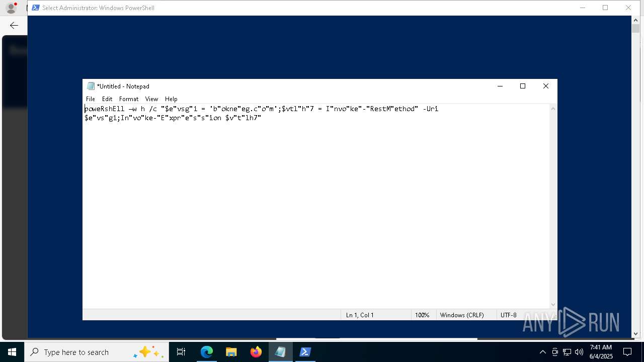Maximize the Windows PowerShell window
The width and height of the screenshot is (644, 362).
click(x=605, y=8)
